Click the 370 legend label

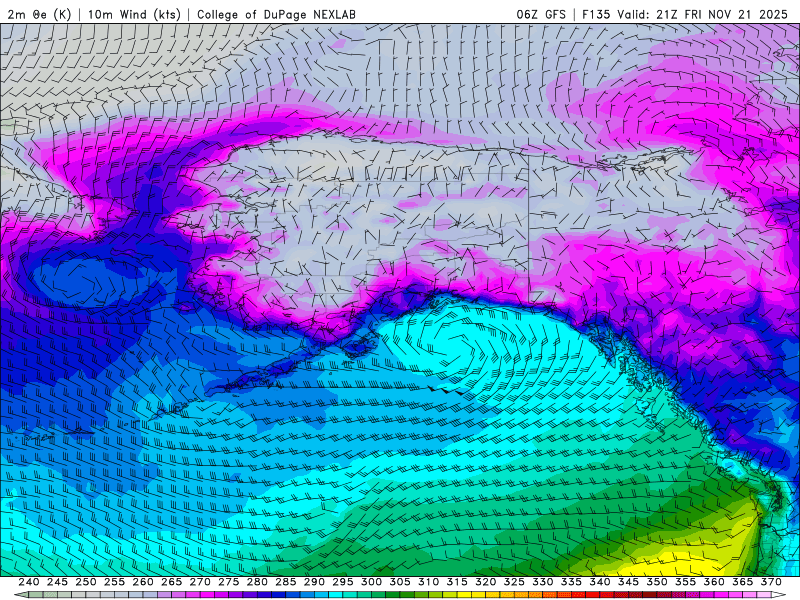click(x=771, y=582)
